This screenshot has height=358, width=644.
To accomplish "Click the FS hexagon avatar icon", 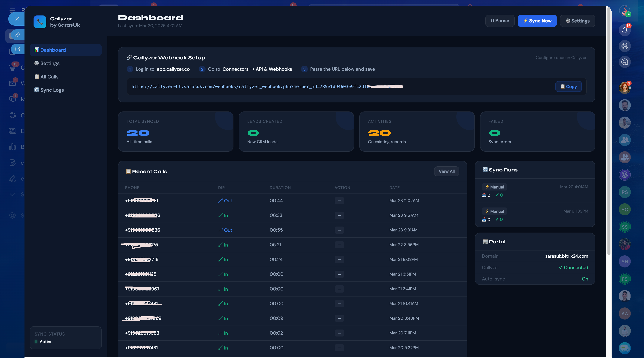I will click(625, 279).
